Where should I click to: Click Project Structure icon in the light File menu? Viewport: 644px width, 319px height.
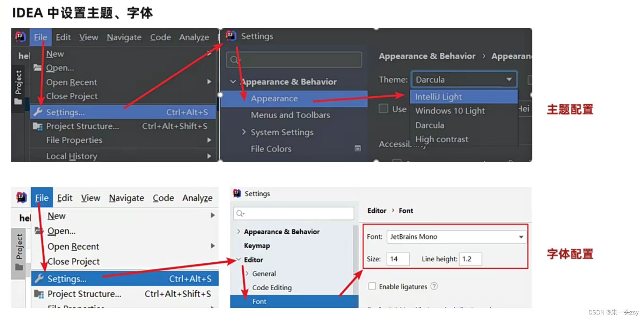(x=39, y=294)
